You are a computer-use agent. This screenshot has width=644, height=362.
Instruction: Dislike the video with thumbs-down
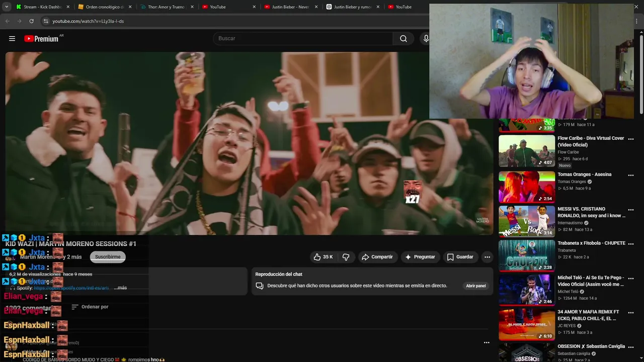click(x=346, y=257)
